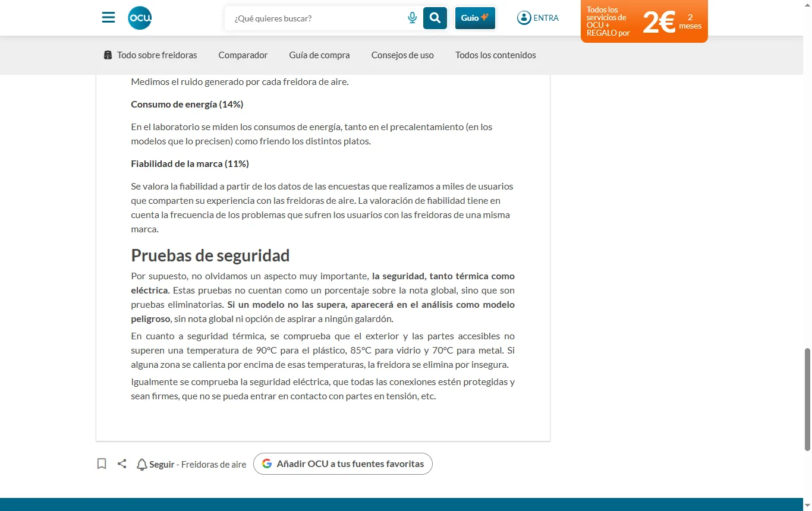Bookmark this article
The height and width of the screenshot is (511, 812).
pyautogui.click(x=102, y=463)
